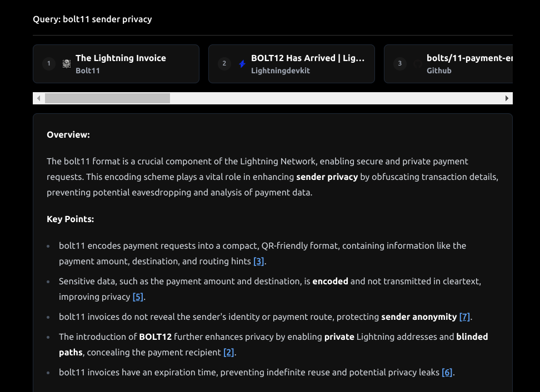Click the scrollbar's right arrow button
The width and height of the screenshot is (540, 392).
[507, 98]
